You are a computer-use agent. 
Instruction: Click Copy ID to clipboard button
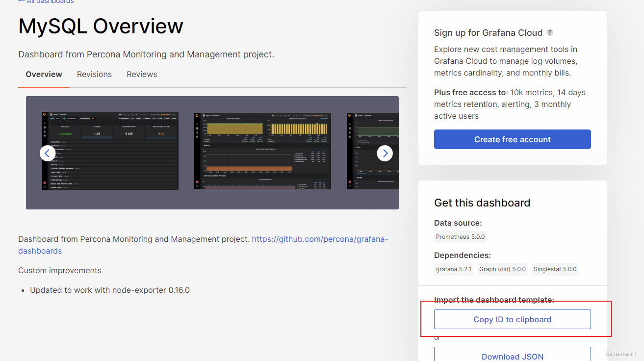coord(513,319)
